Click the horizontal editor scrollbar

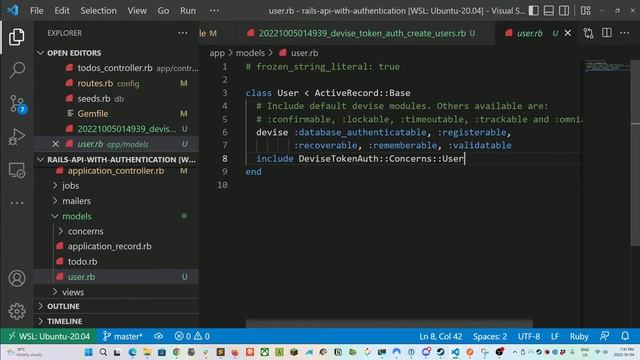click(389, 324)
